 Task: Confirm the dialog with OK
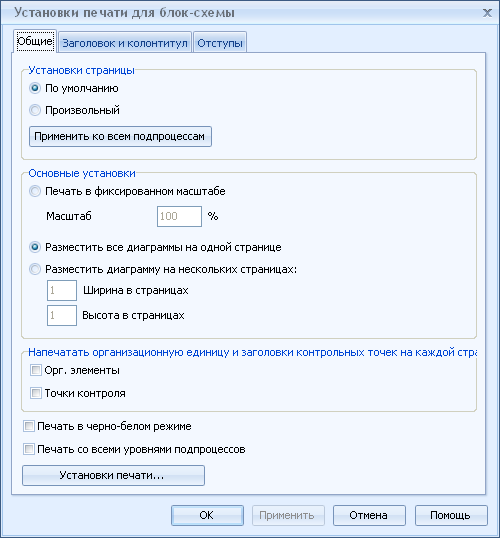pos(207,515)
